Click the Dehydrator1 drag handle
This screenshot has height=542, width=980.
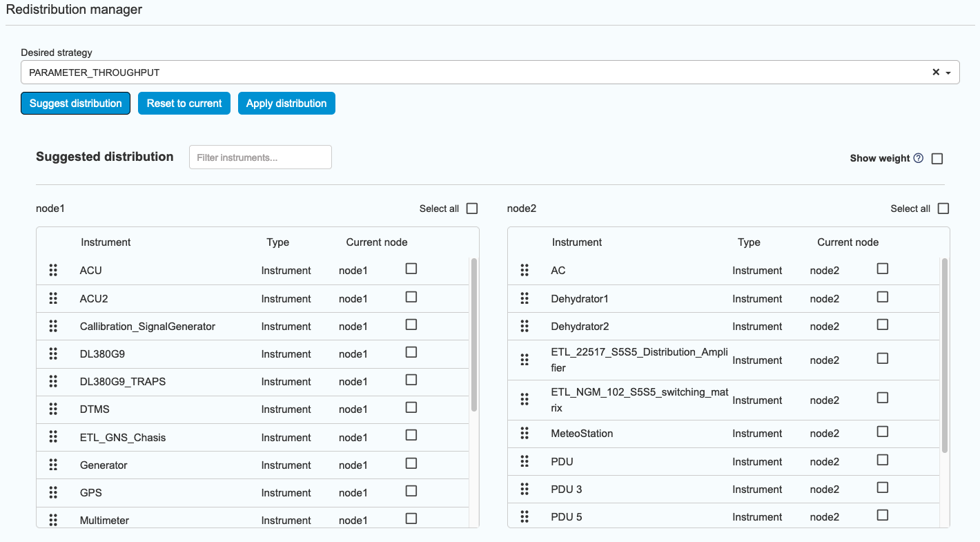[x=525, y=298]
